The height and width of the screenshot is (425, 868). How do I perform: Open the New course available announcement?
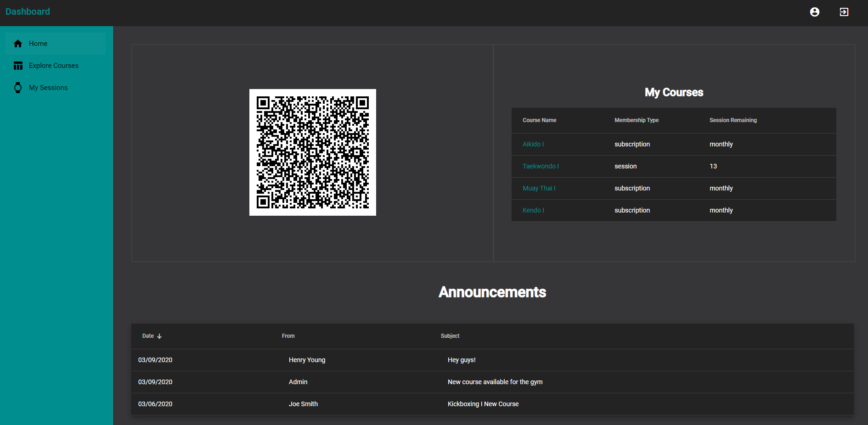click(x=495, y=382)
